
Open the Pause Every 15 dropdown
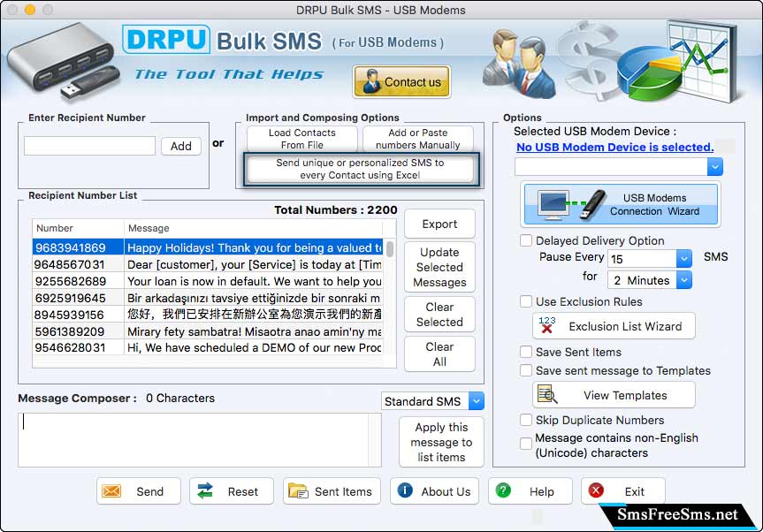(683, 258)
